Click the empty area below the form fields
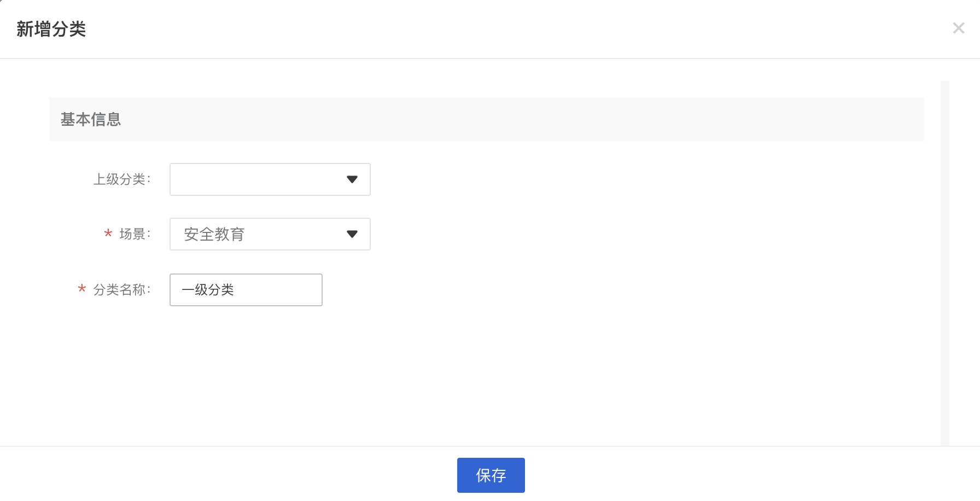Screen dimensions: 980x501 tap(487, 377)
